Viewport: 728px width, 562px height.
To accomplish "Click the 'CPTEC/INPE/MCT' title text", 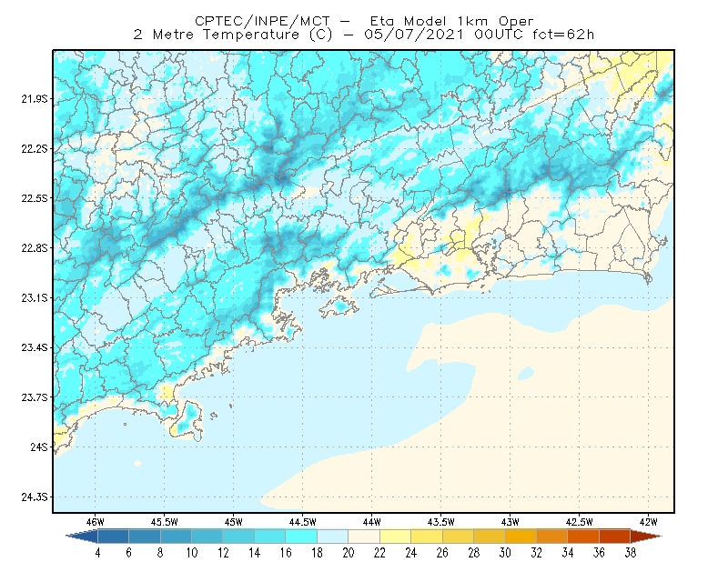I will click(262, 21).
